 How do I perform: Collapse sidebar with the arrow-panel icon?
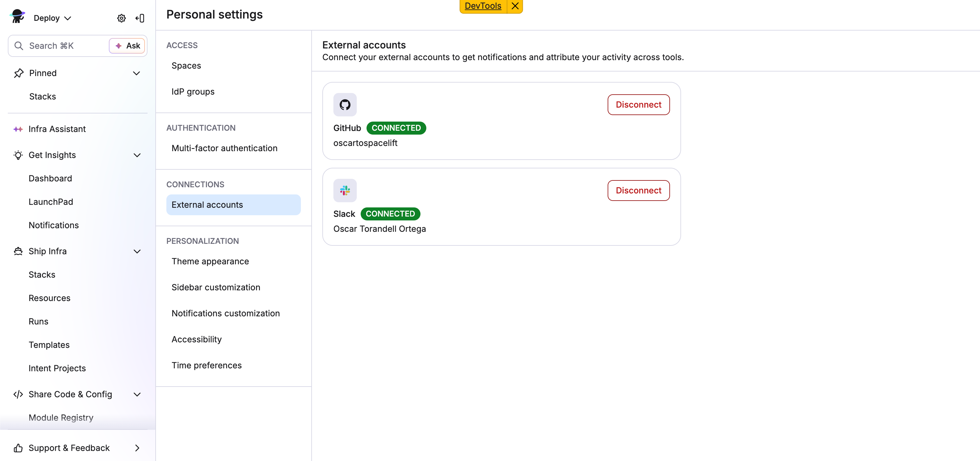[140, 18]
